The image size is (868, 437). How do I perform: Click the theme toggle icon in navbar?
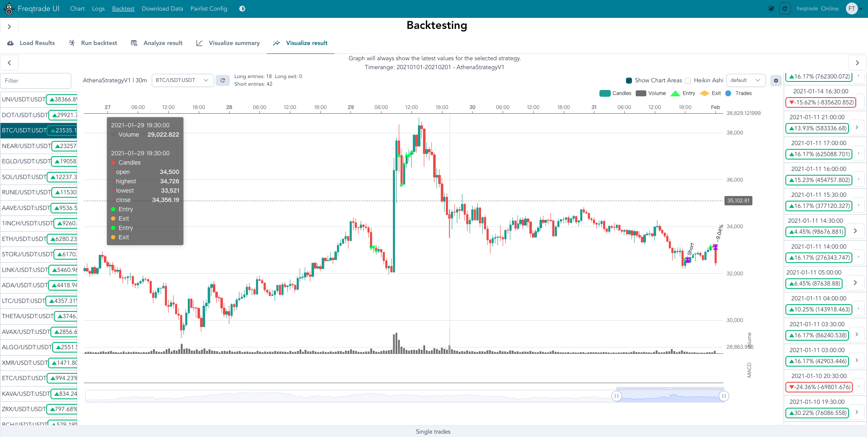point(242,8)
